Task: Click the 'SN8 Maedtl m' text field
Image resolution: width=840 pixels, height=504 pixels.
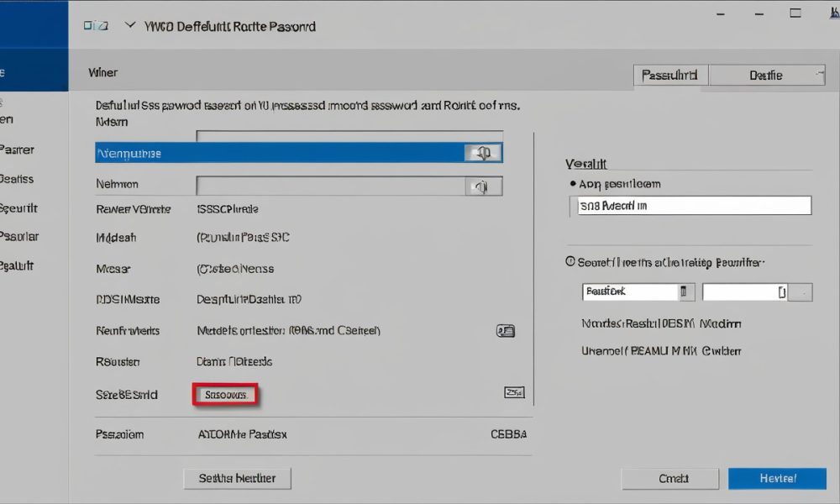Action: tap(694, 206)
